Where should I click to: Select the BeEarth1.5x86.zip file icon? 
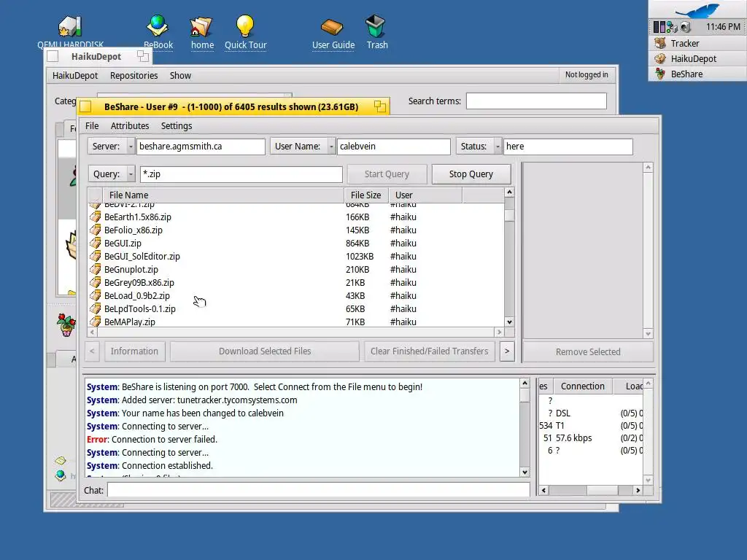click(96, 217)
